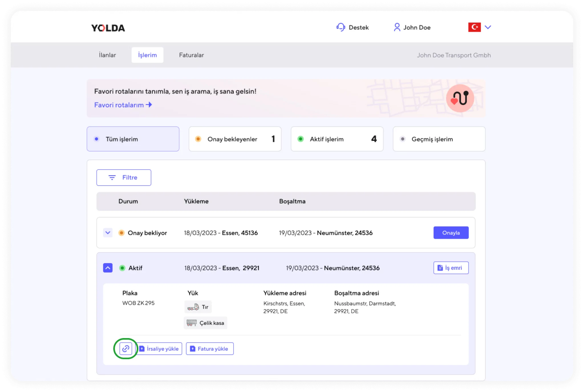The width and height of the screenshot is (584, 392).
Task: Select the Onay bekleyenler filter card
Action: (235, 139)
